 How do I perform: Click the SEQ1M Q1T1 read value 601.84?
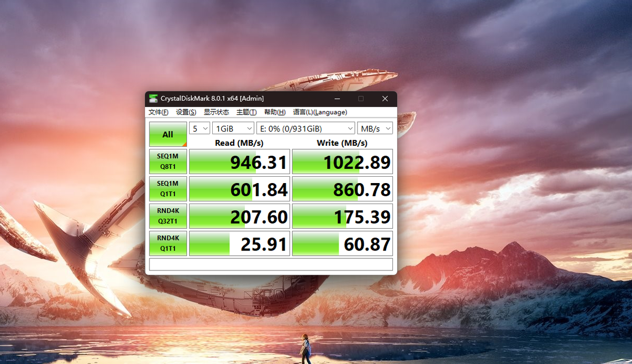[240, 189]
